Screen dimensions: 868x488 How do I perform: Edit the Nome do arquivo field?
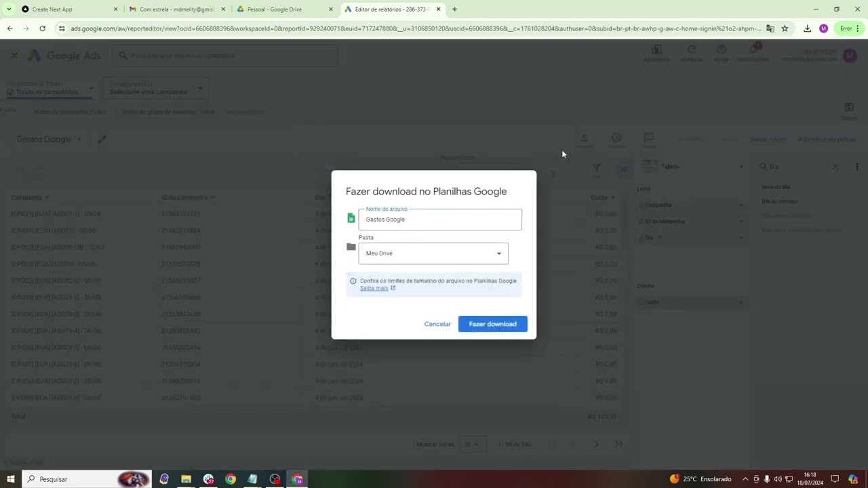(440, 220)
